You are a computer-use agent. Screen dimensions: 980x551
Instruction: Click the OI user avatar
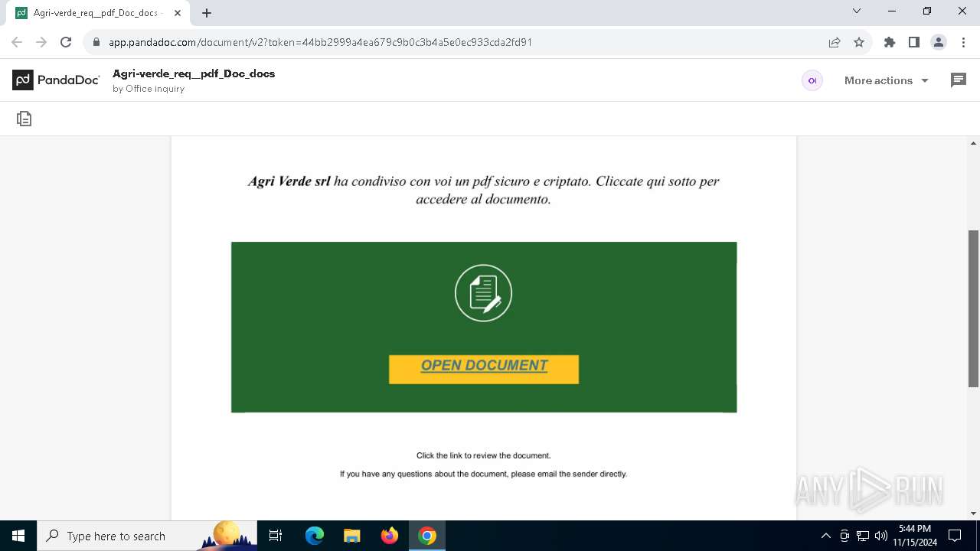click(812, 80)
